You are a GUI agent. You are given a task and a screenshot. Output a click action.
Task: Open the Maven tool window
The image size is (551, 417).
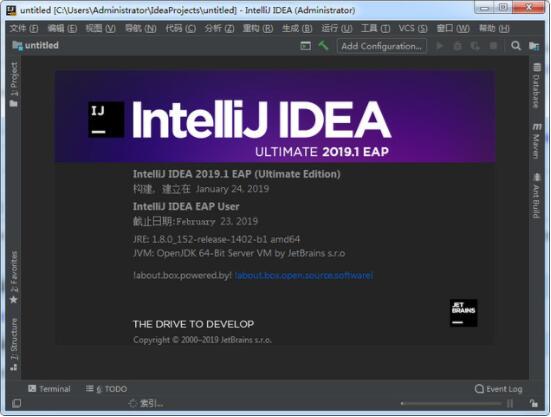[537, 141]
